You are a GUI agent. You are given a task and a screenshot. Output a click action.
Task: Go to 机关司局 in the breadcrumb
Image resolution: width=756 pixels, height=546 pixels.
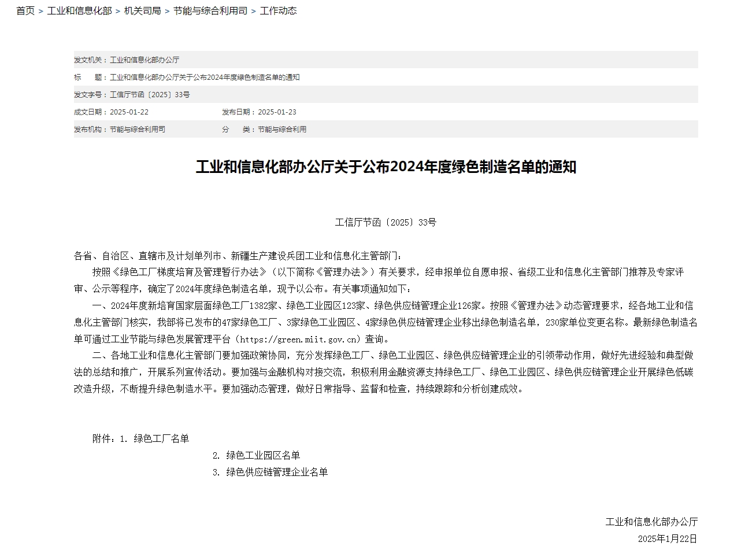click(x=142, y=11)
